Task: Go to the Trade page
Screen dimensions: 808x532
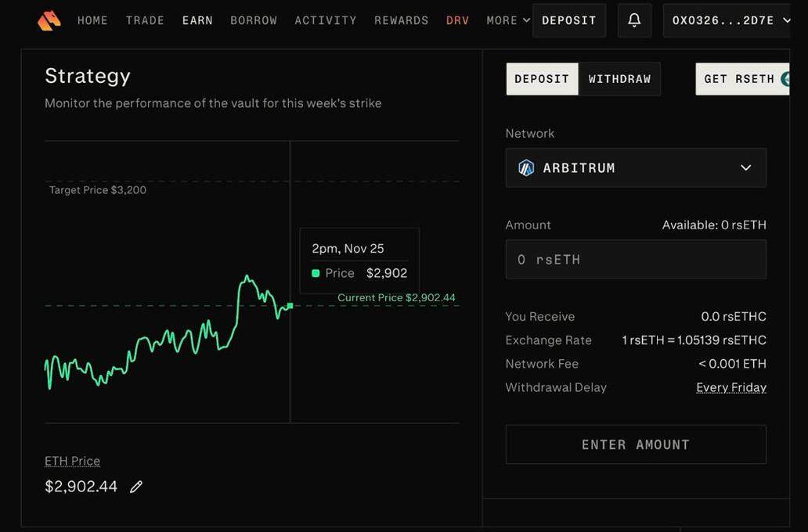Action: click(x=145, y=20)
